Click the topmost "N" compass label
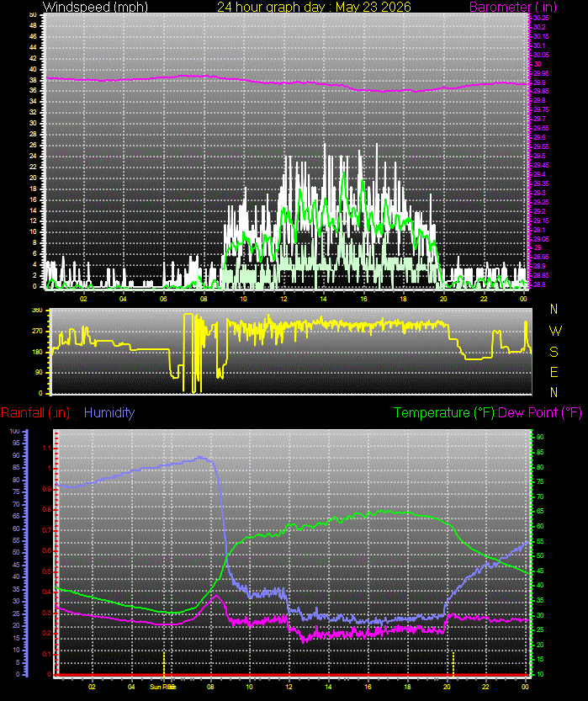 click(554, 309)
